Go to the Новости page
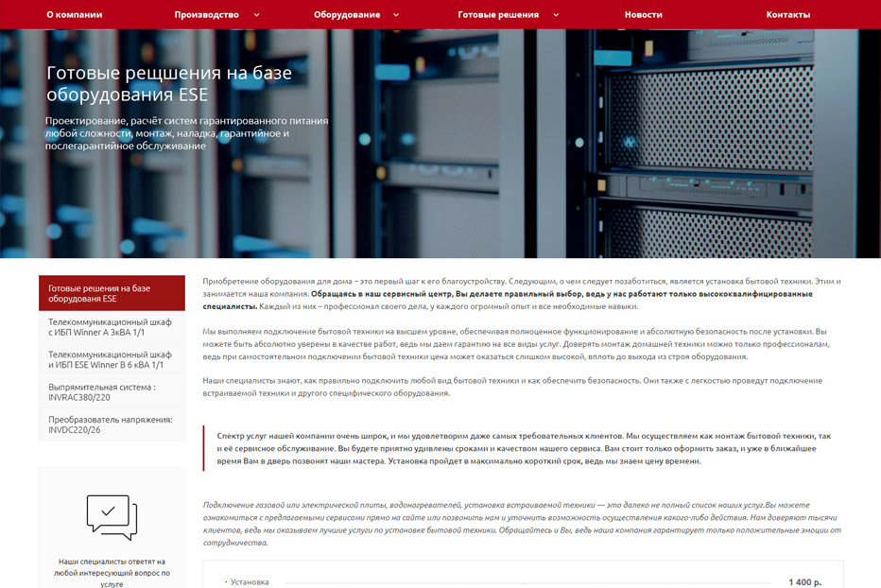This screenshot has height=588, width=881. pos(644,14)
